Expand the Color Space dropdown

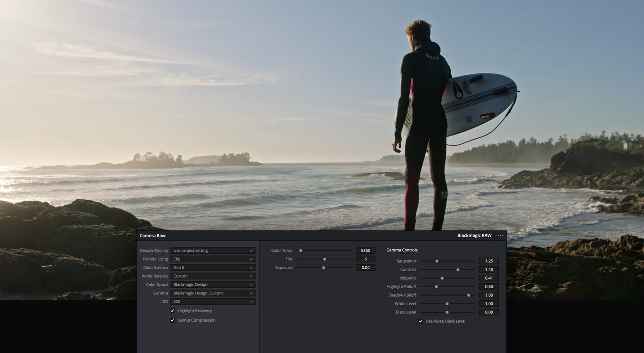212,284
